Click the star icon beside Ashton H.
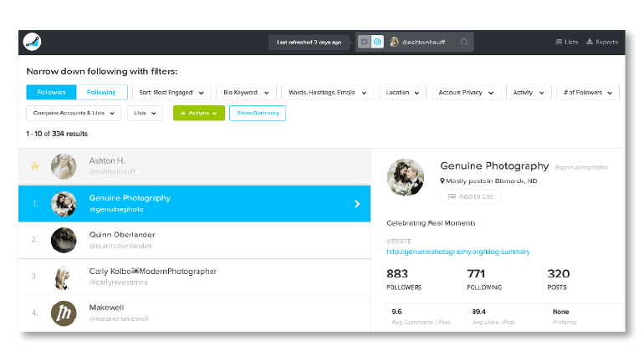Screen dimensions: 644x361 pos(35,166)
